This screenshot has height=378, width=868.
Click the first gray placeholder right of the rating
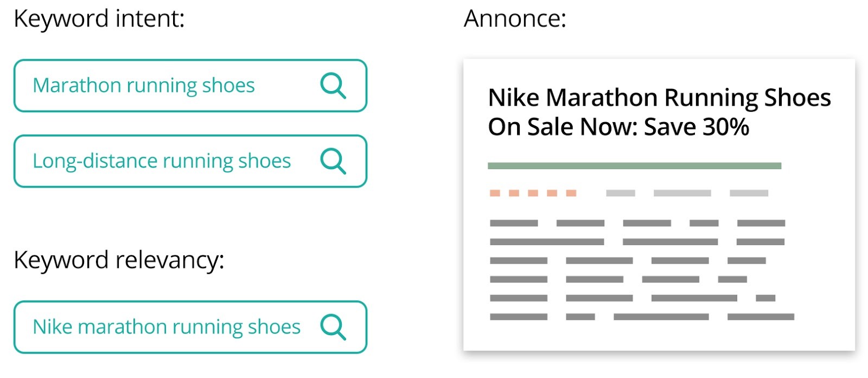pos(620,193)
